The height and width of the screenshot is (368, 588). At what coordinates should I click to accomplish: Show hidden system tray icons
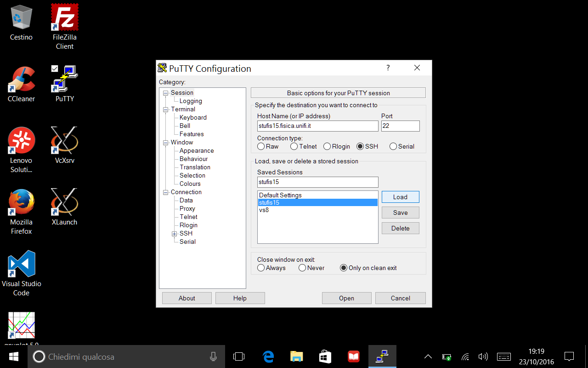click(428, 356)
